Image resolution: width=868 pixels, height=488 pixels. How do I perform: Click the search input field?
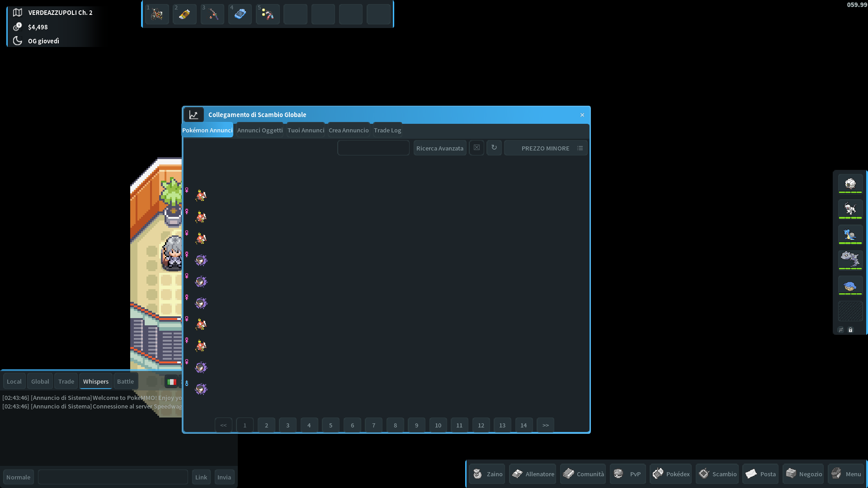click(373, 148)
